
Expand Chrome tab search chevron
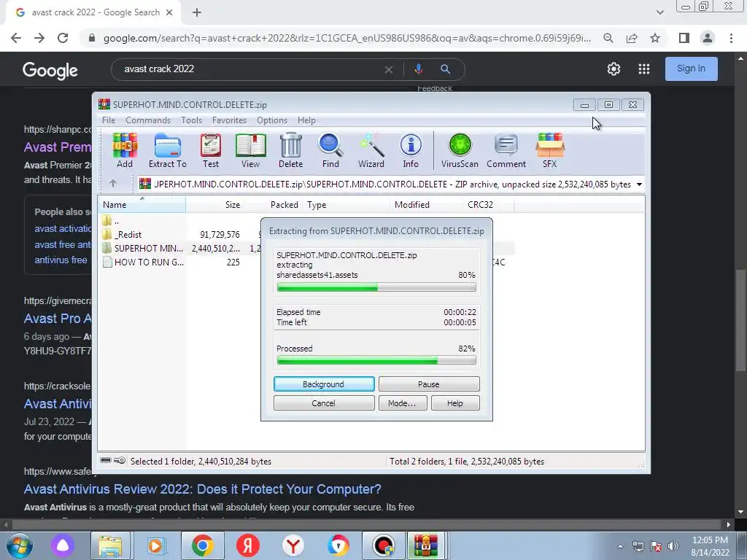[659, 12]
